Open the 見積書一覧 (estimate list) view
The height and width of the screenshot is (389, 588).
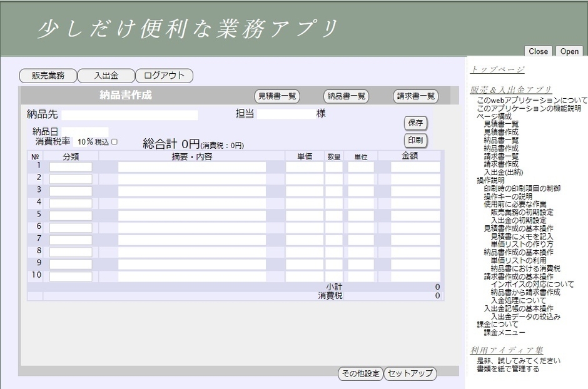[x=277, y=96]
